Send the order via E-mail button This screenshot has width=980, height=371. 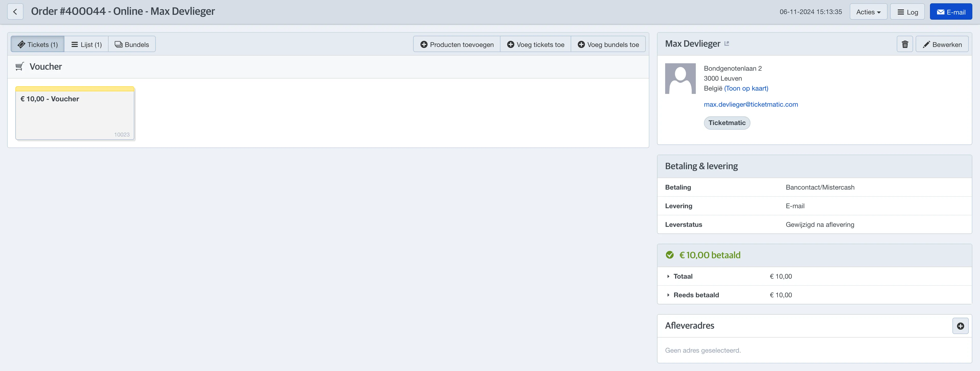[x=951, y=12]
